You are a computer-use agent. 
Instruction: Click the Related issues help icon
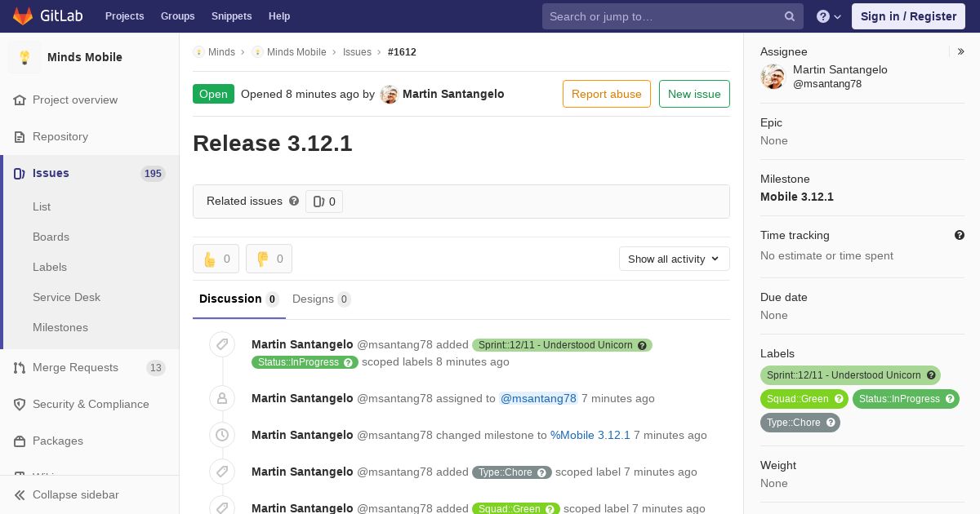[294, 201]
